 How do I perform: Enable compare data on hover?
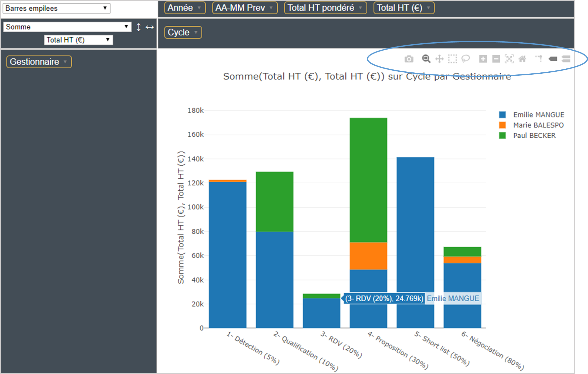(566, 59)
